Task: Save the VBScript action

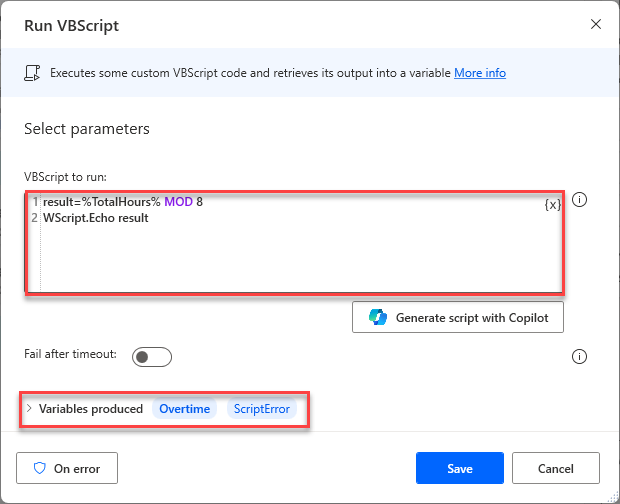Action: (459, 468)
